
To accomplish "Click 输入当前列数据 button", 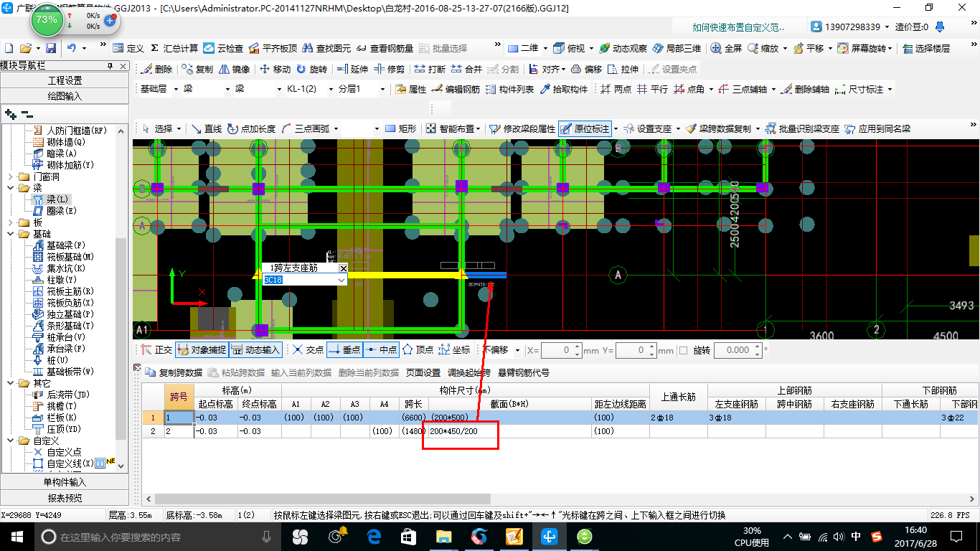I will click(301, 372).
